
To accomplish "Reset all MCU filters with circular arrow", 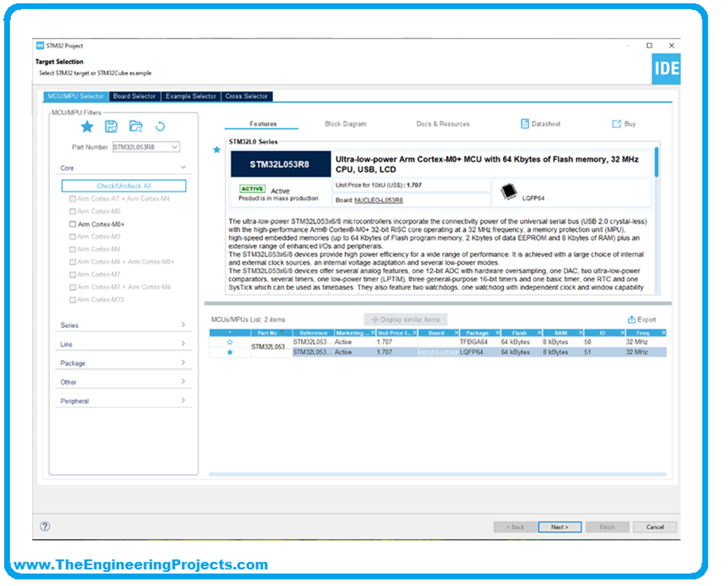I will pyautogui.click(x=160, y=127).
